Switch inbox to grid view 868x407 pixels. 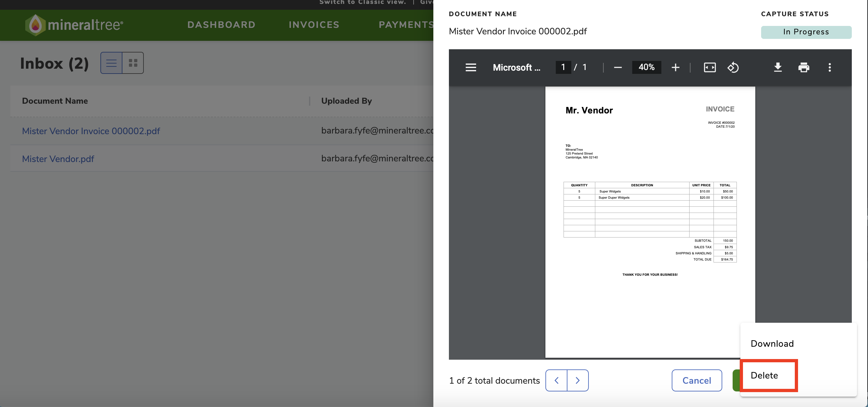tap(133, 63)
